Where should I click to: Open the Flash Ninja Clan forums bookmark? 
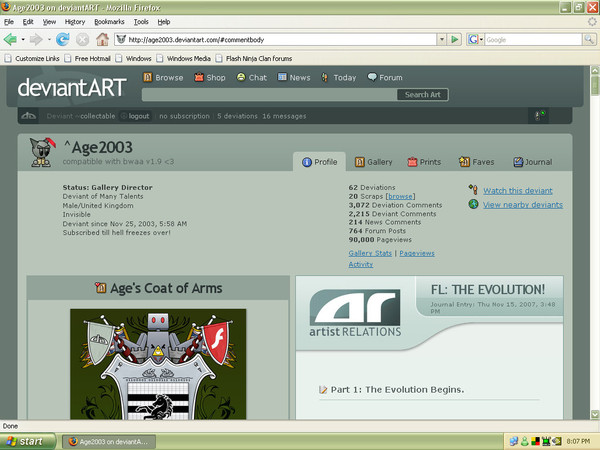(254, 59)
